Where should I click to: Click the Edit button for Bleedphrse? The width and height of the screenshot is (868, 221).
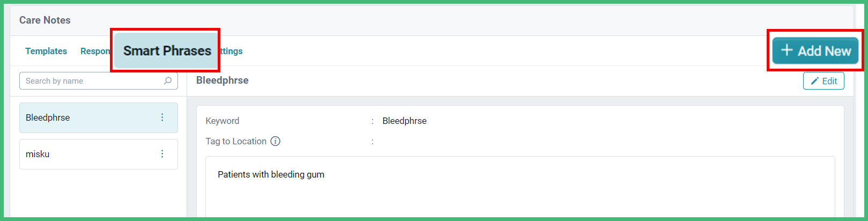click(x=824, y=81)
